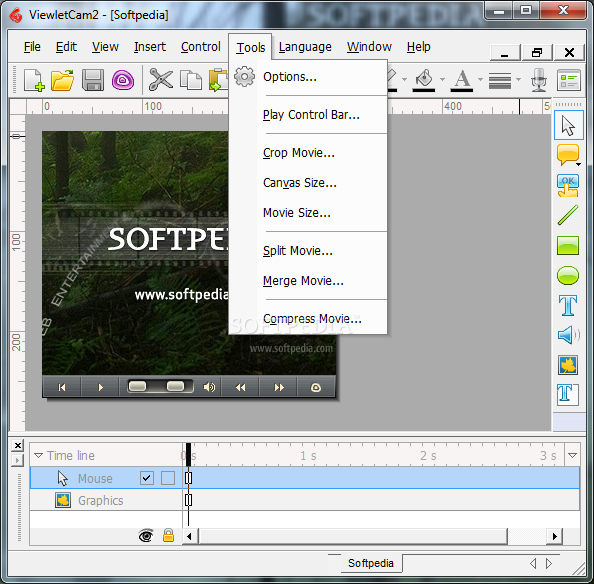The width and height of the screenshot is (594, 584).
Task: Click rewind double arrow on control bar
Action: [240, 387]
